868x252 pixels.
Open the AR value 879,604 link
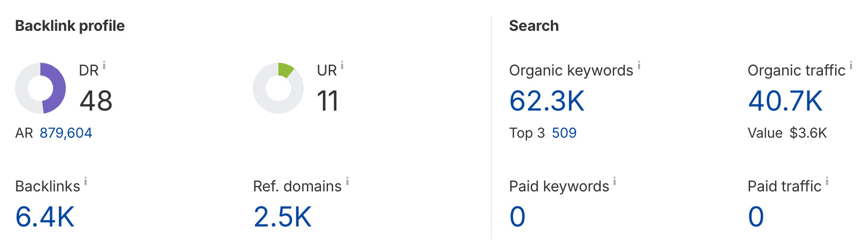coord(66,133)
